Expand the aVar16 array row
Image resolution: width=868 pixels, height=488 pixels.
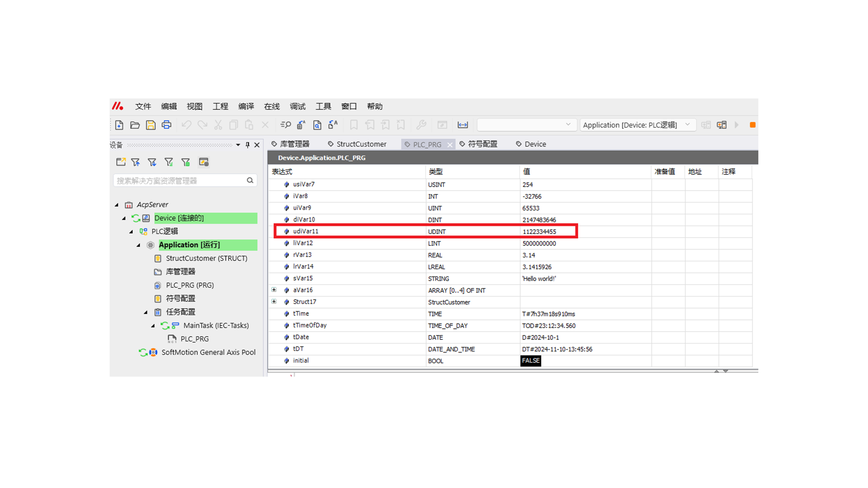[x=274, y=290]
